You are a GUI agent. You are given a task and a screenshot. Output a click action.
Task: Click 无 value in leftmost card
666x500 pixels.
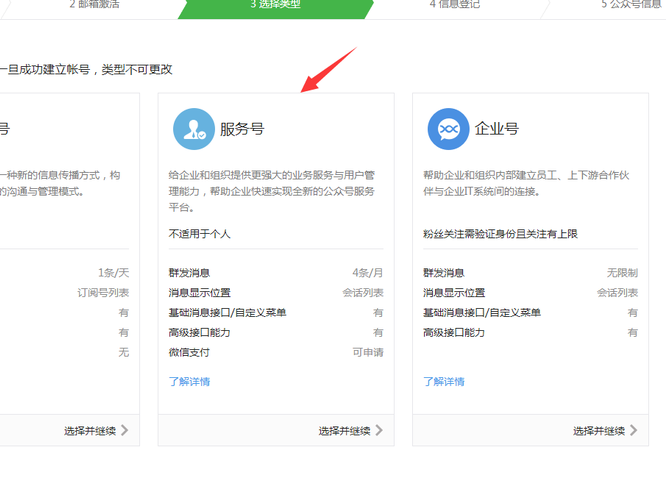(x=124, y=352)
